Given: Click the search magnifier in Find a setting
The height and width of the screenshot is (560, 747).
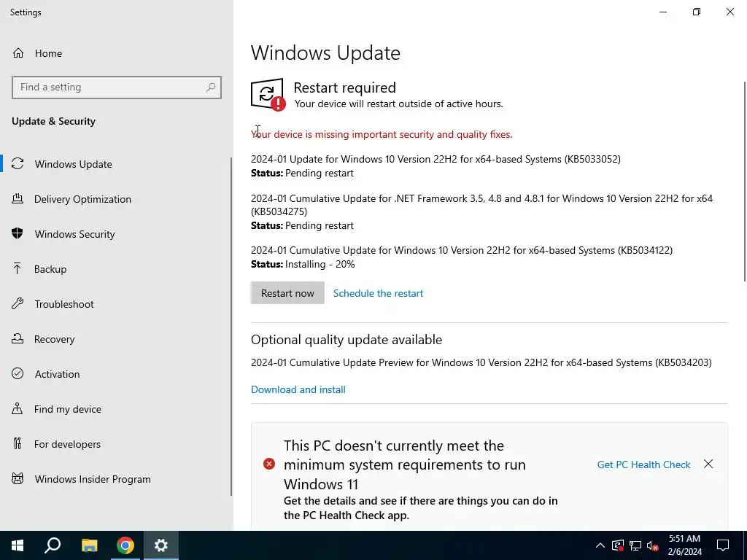Looking at the screenshot, I should (x=211, y=87).
